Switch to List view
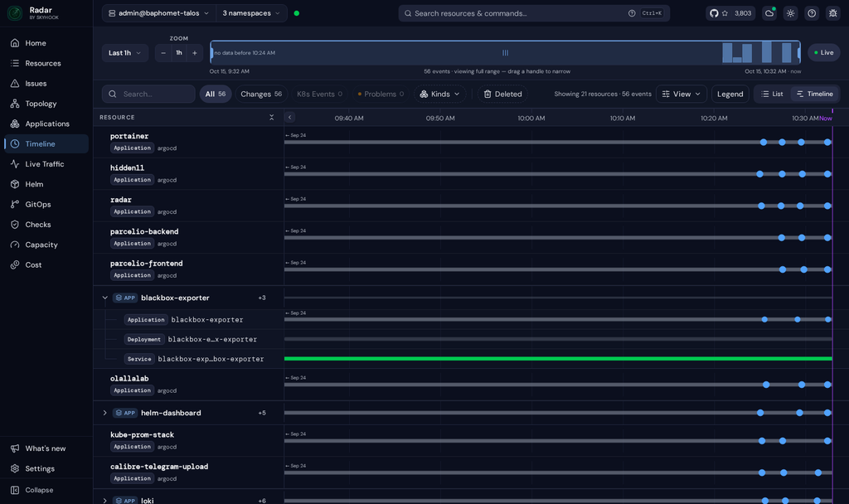Image resolution: width=849 pixels, height=504 pixels. click(772, 94)
